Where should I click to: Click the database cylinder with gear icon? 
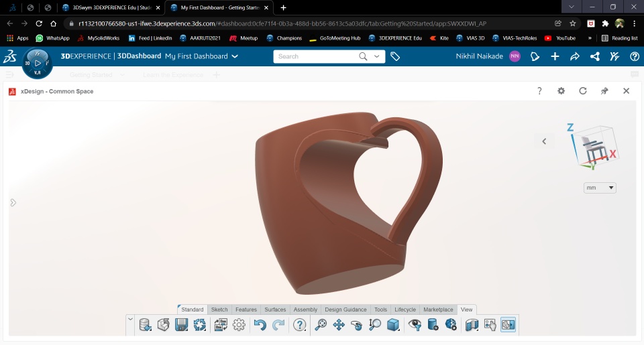tap(433, 325)
